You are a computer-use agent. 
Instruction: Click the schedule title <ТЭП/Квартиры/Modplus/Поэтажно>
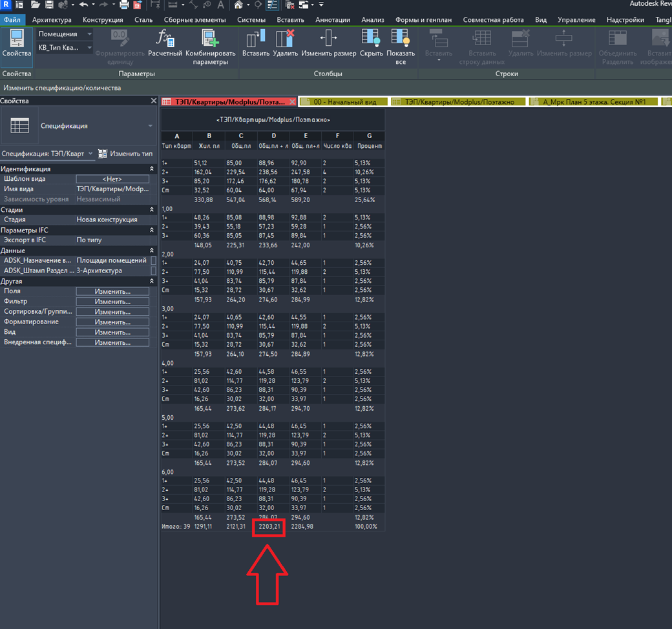(x=273, y=120)
